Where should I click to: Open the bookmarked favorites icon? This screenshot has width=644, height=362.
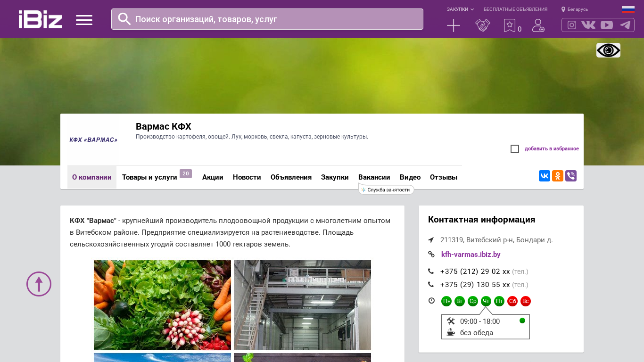tap(510, 25)
